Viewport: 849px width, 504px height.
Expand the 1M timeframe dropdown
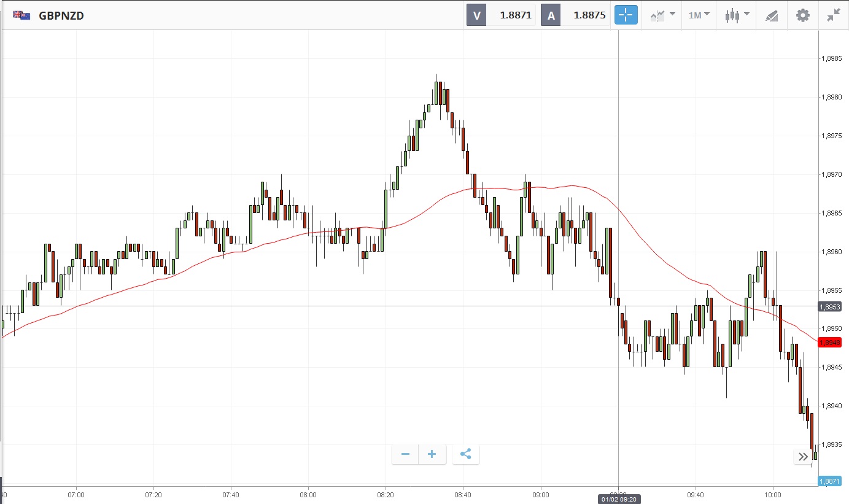[x=699, y=15]
